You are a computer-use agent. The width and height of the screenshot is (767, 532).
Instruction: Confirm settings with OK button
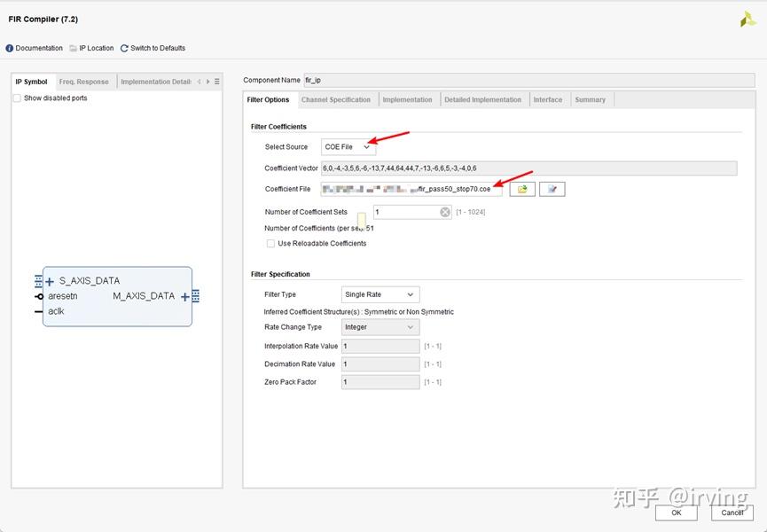pyautogui.click(x=676, y=512)
